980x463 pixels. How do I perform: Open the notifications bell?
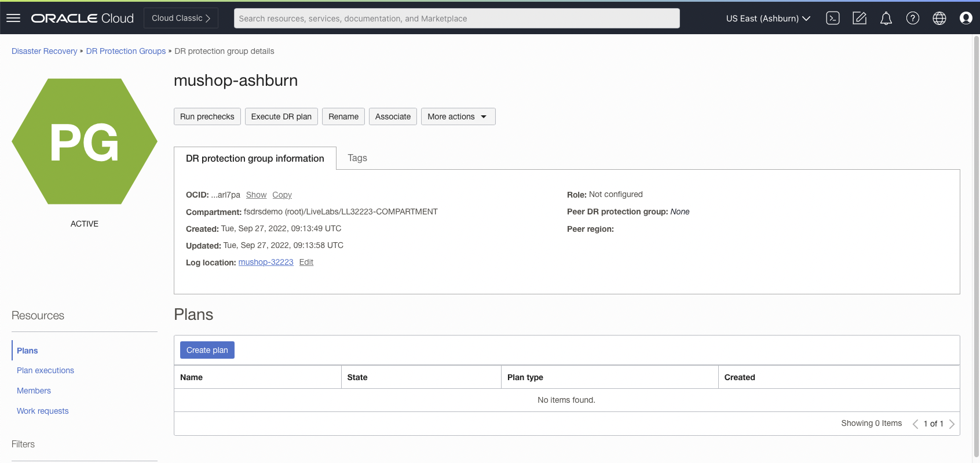tap(886, 19)
